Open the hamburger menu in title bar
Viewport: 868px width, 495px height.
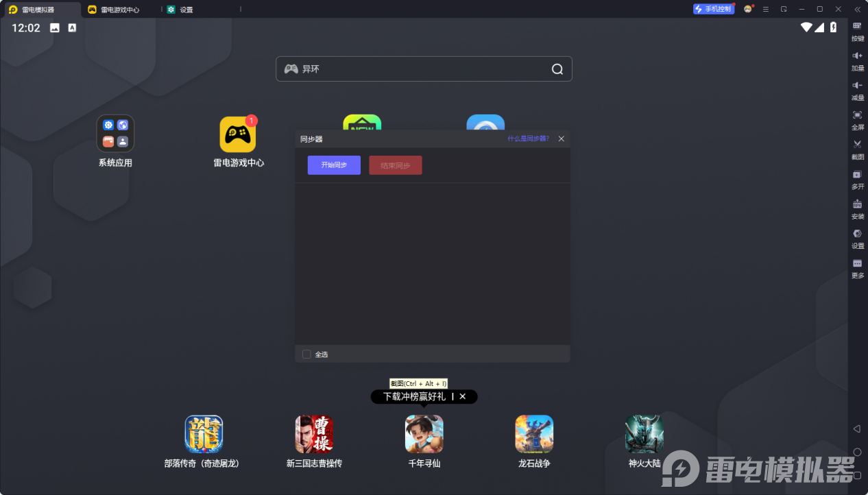766,9
